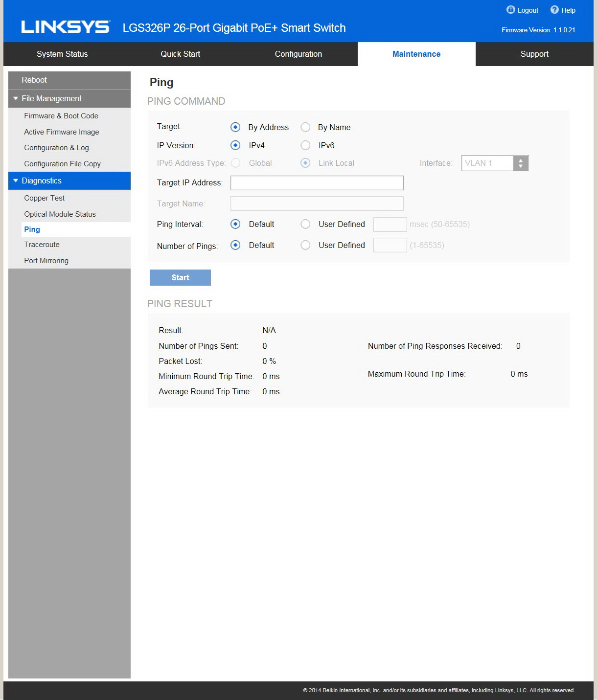
Task: Choose the IPv6 radio button
Action: pyautogui.click(x=305, y=145)
